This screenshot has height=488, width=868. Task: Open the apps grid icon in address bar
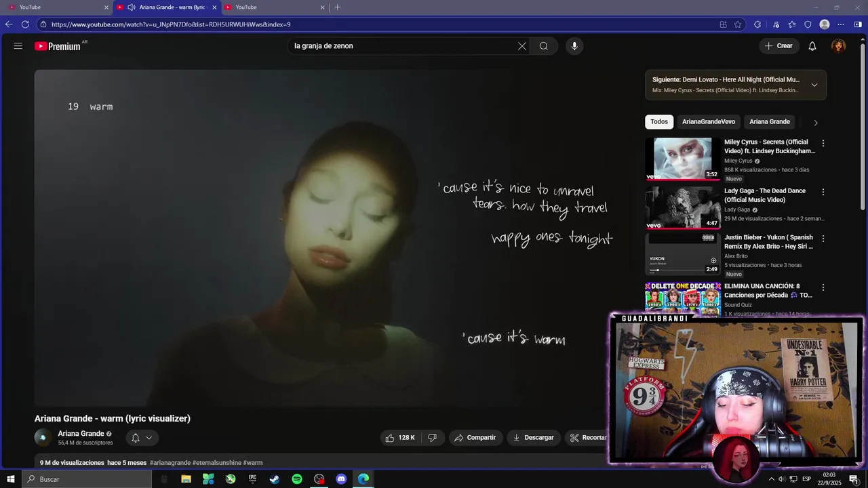point(723,24)
